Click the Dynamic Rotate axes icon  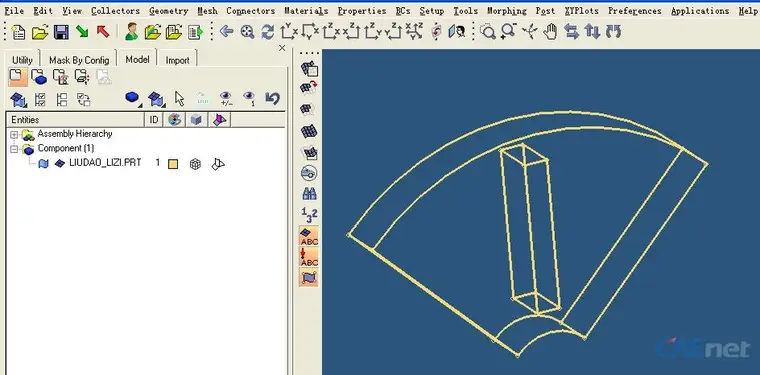(530, 32)
